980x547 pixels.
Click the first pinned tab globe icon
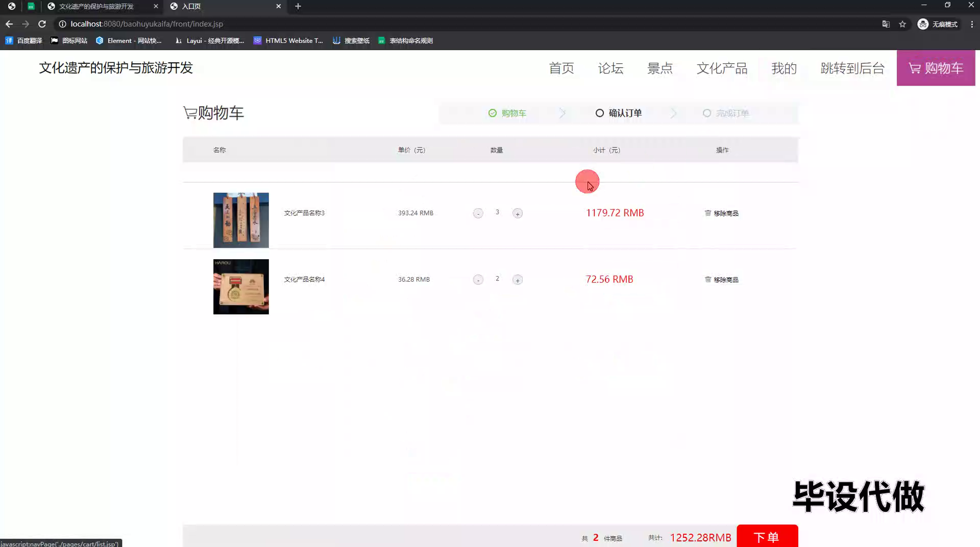11,6
